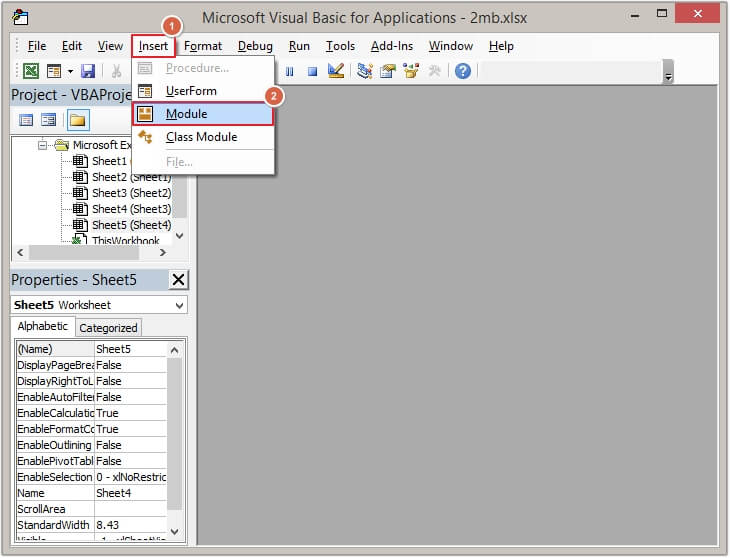The height and width of the screenshot is (558, 730).
Task: Click the blue Help question mark icon
Action: 462,71
